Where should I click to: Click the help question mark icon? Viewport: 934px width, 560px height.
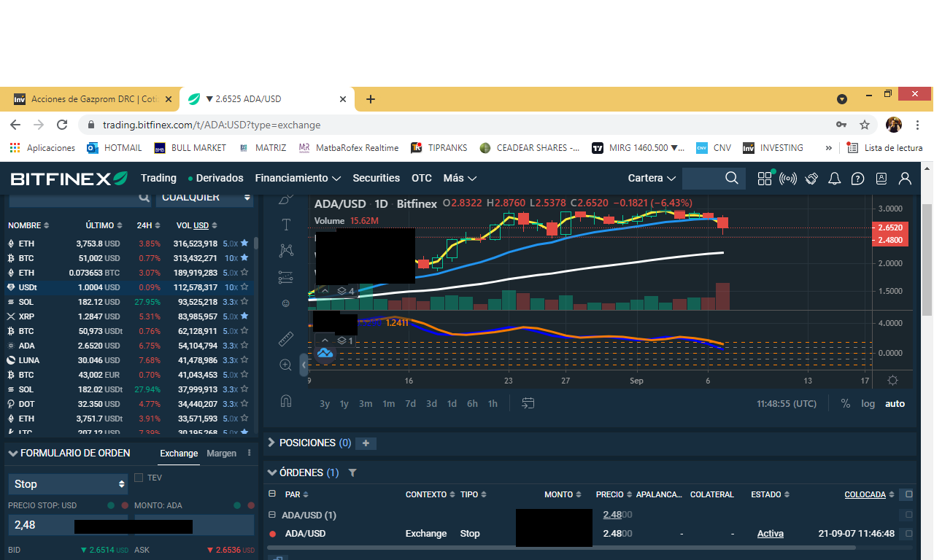pyautogui.click(x=858, y=179)
